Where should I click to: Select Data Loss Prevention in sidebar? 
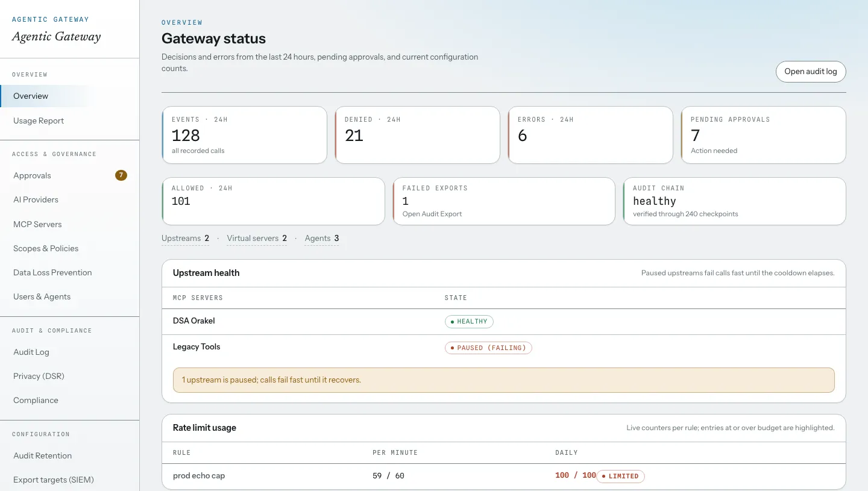[x=69, y=272]
